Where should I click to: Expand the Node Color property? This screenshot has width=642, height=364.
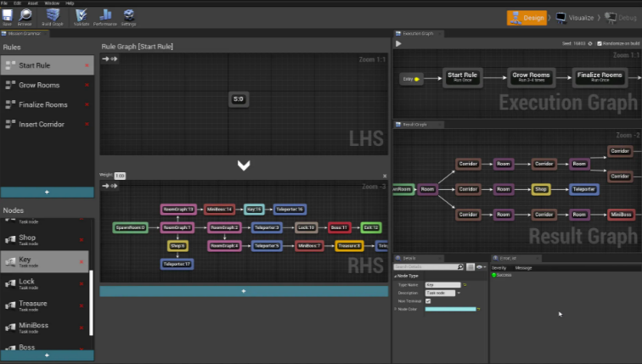point(396,309)
